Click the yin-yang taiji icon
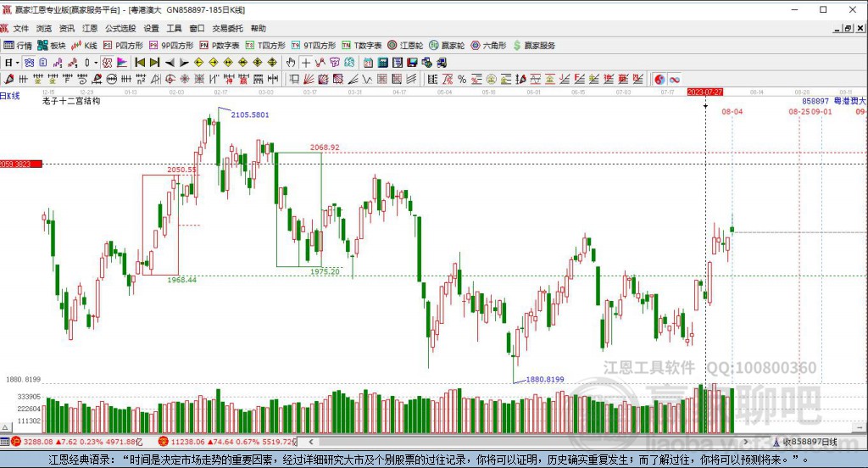This screenshot has height=468, width=868. [x=659, y=79]
